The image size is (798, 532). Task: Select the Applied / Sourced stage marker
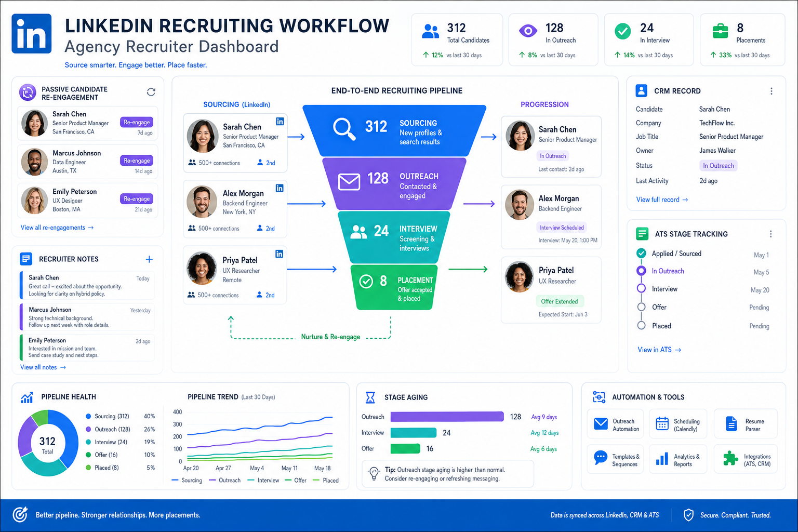coord(641,254)
